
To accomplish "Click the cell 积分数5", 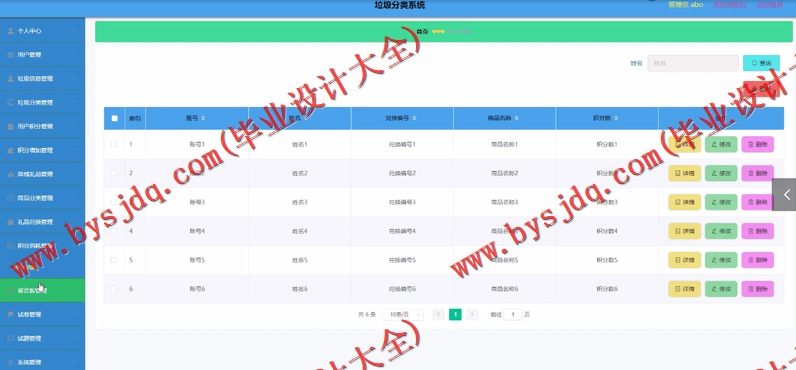I will [607, 260].
